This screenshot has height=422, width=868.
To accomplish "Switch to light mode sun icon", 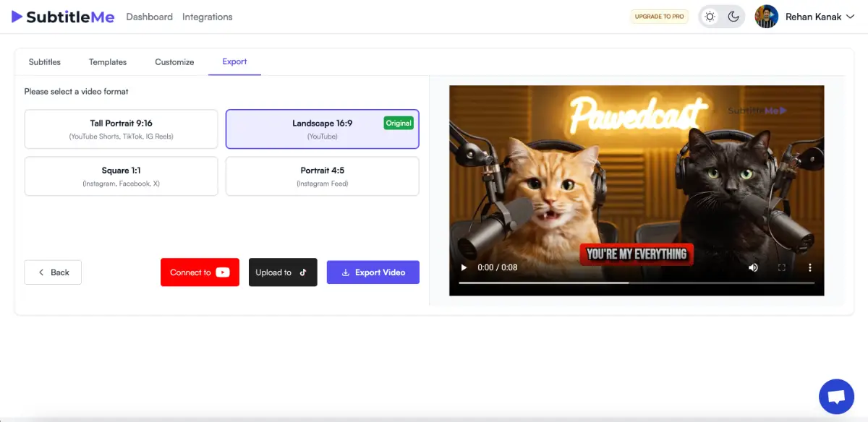I will coord(710,17).
